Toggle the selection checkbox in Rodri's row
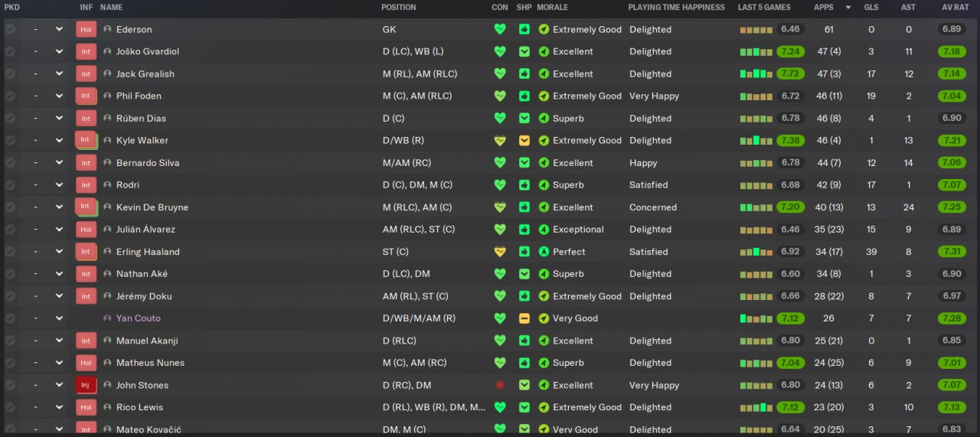Screen dimensions: 980x437 pyautogui.click(x=10, y=185)
